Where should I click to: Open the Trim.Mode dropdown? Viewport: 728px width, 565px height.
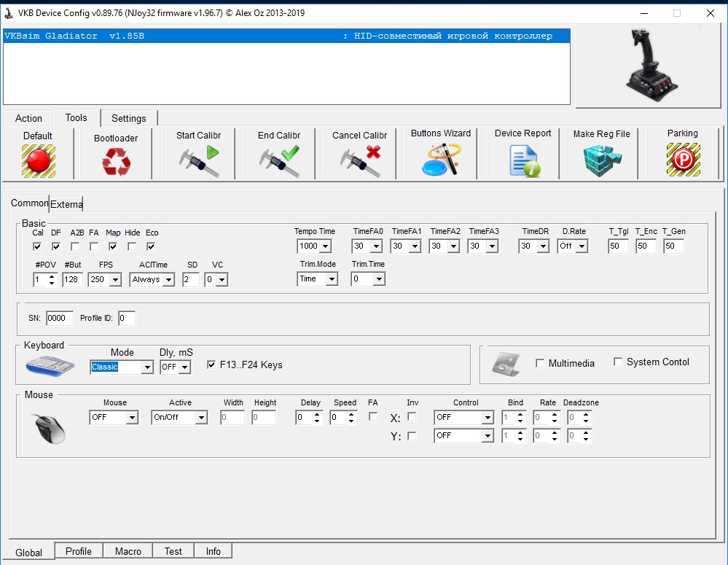(x=332, y=279)
